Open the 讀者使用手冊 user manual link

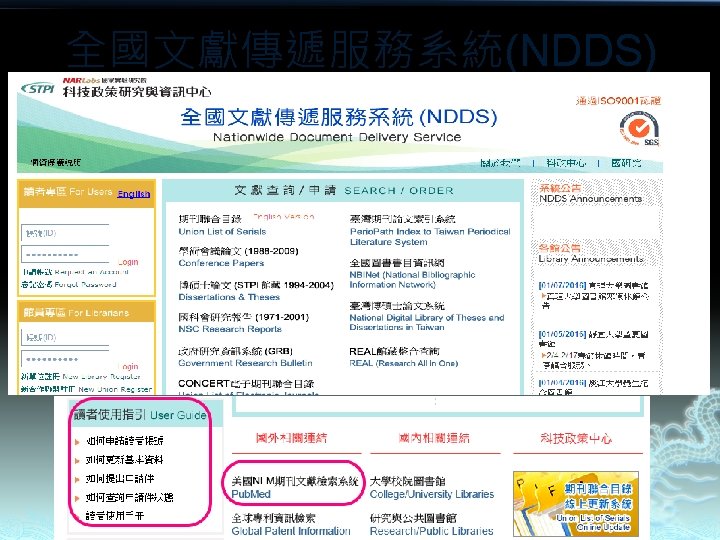(115, 516)
